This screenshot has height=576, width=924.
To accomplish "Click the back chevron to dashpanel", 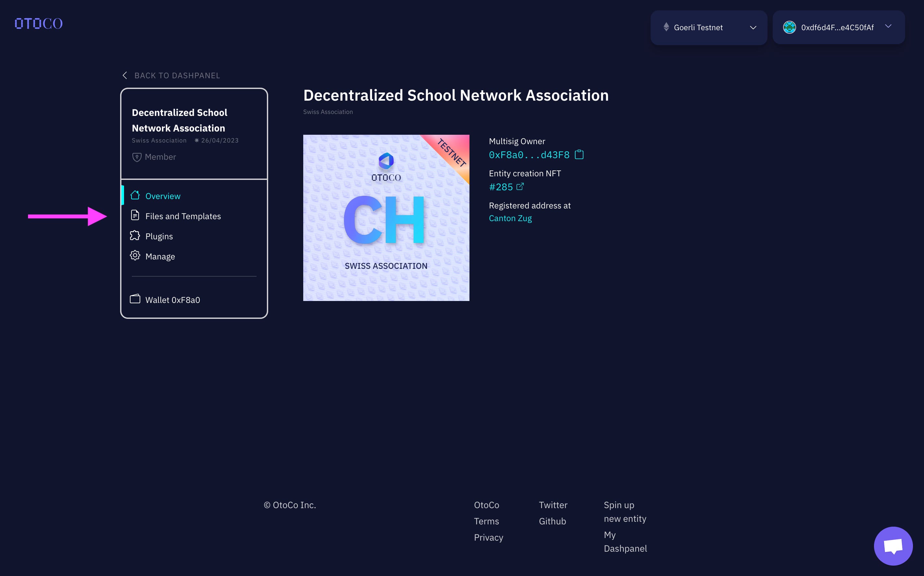I will tap(125, 75).
